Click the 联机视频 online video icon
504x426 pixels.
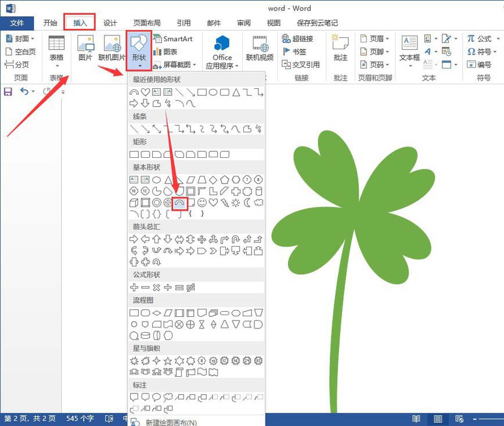pyautogui.click(x=260, y=48)
